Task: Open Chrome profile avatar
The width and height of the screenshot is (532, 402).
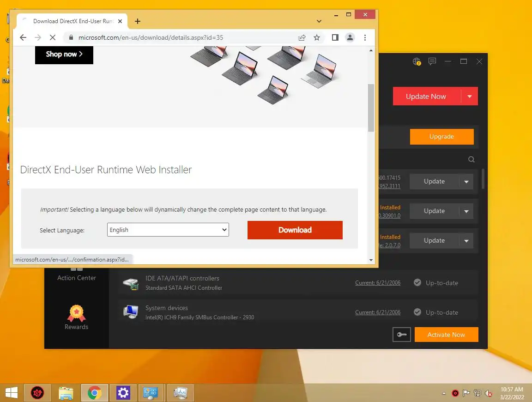Action: [x=350, y=37]
